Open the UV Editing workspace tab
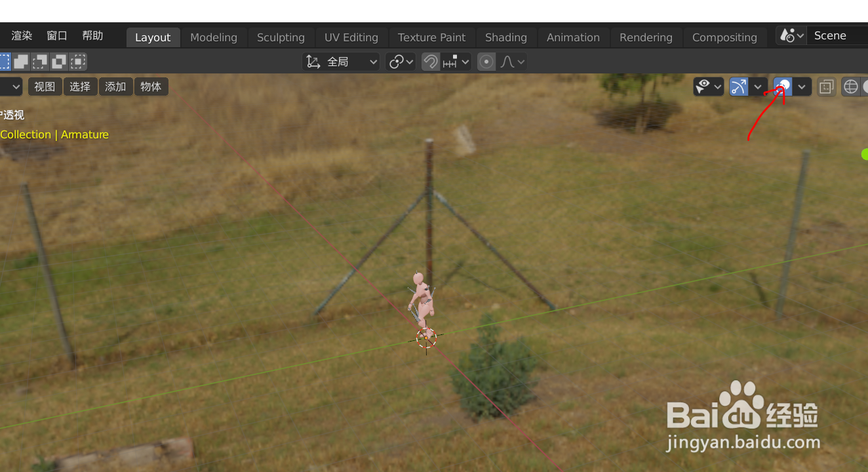Image resolution: width=868 pixels, height=472 pixels. [351, 37]
